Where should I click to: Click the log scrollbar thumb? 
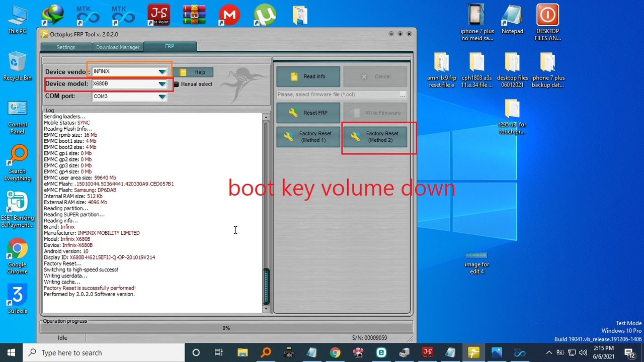(266, 287)
